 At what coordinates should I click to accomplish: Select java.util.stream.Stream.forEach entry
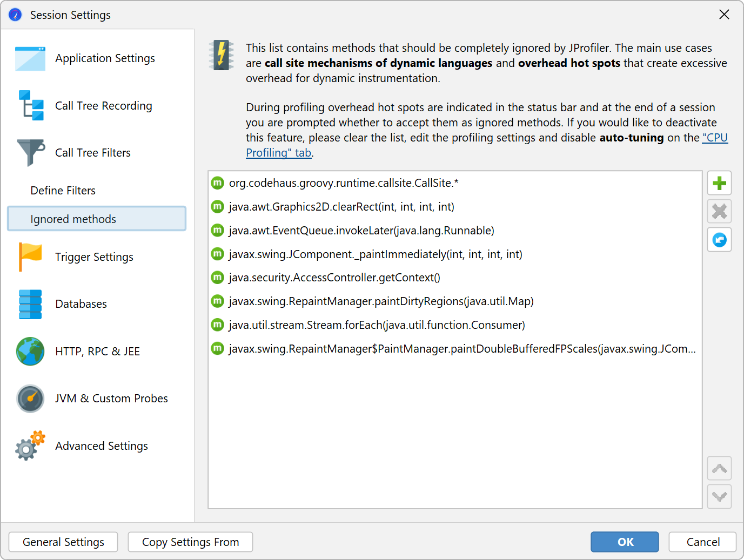click(x=455, y=325)
